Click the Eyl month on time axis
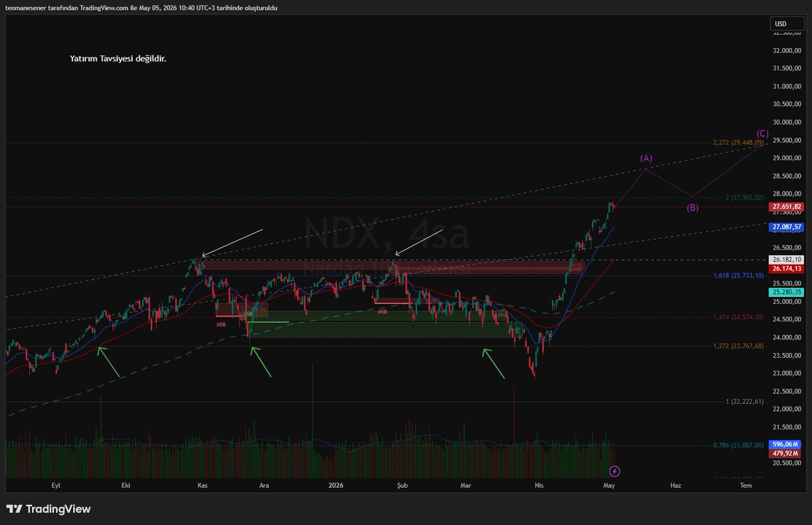812x525 pixels. pyautogui.click(x=55, y=485)
